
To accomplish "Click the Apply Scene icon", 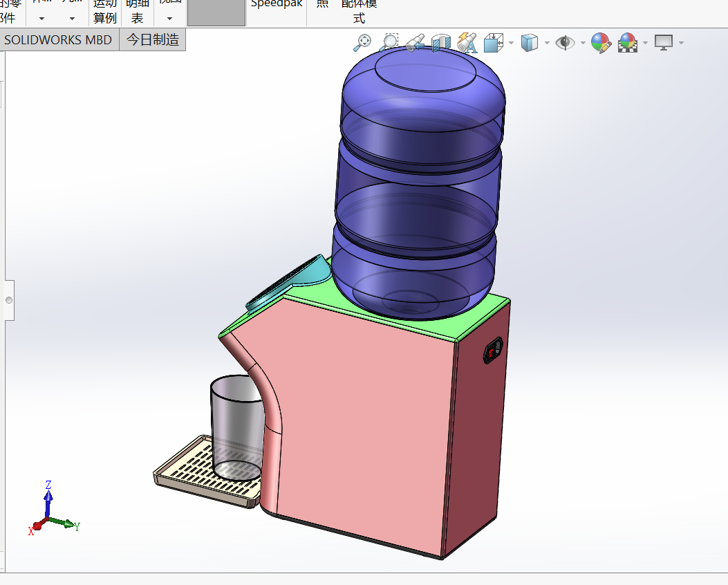I will click(627, 43).
